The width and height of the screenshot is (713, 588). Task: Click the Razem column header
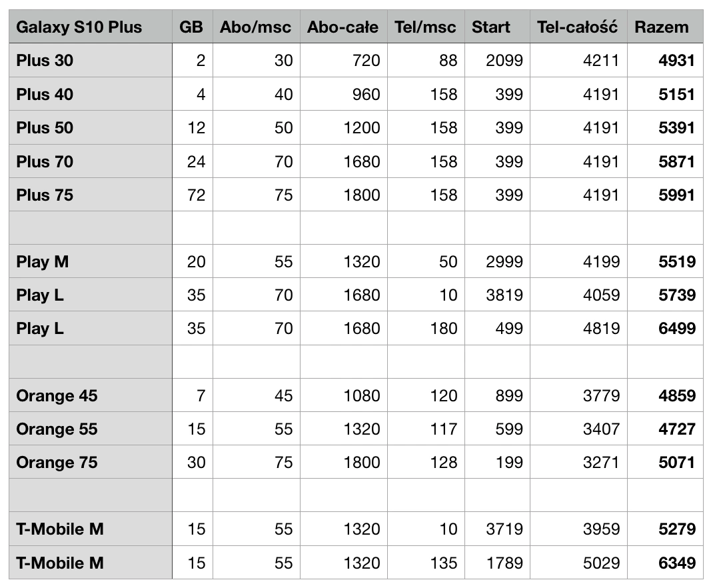pos(665,27)
